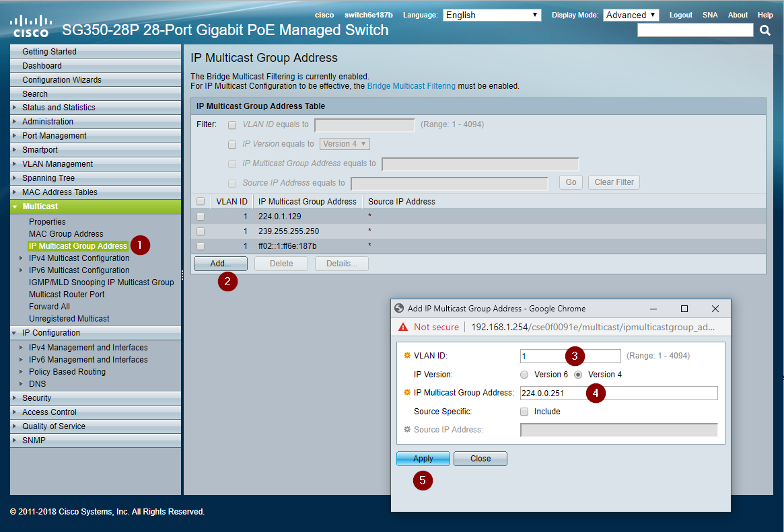This screenshot has width=784, height=532.
Task: Choose the Version 6 radio button
Action: (x=524, y=375)
